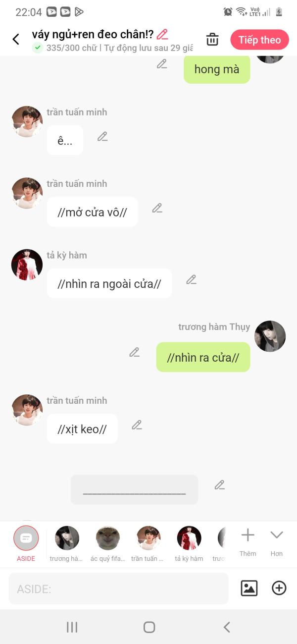297x644 pixels.
Task: Edit the '//mở cửa vô//' message
Action: 157,208
